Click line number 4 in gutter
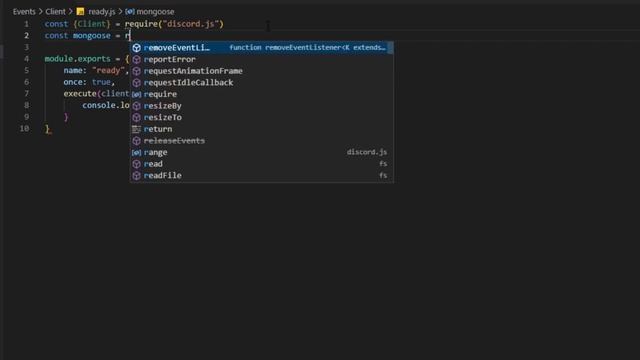This screenshot has width=640, height=360. pyautogui.click(x=27, y=59)
